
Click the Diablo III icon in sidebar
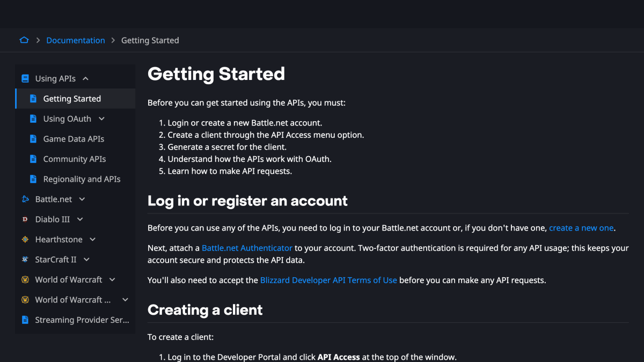click(x=25, y=219)
